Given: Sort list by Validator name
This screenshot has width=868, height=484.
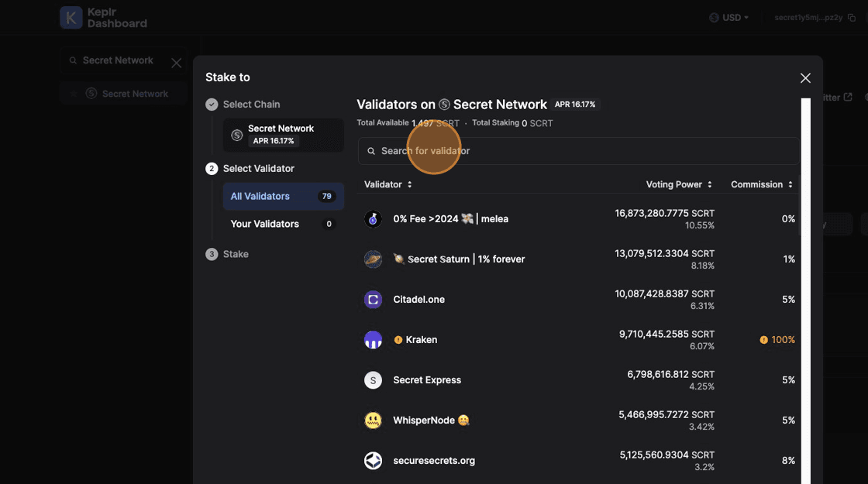Looking at the screenshot, I should pyautogui.click(x=388, y=184).
